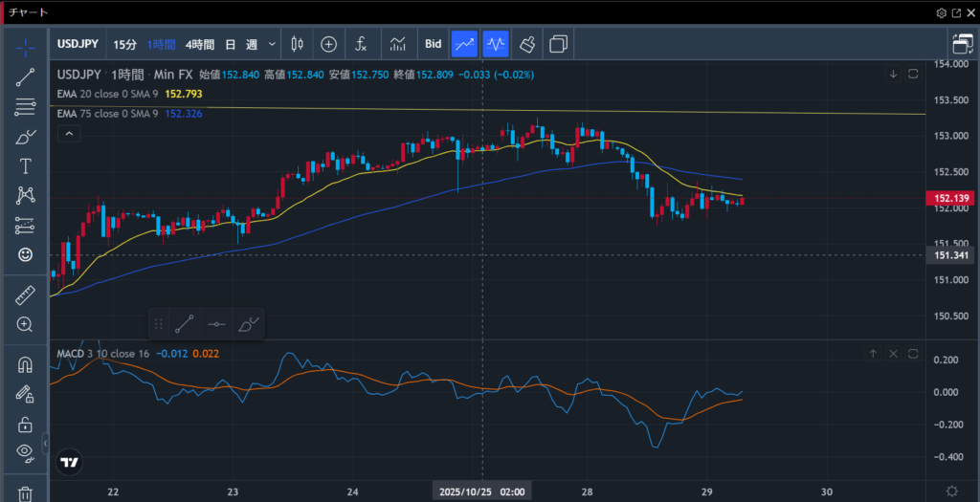The height and width of the screenshot is (502, 980).
Task: Select the ruler measure tool
Action: (x=25, y=295)
